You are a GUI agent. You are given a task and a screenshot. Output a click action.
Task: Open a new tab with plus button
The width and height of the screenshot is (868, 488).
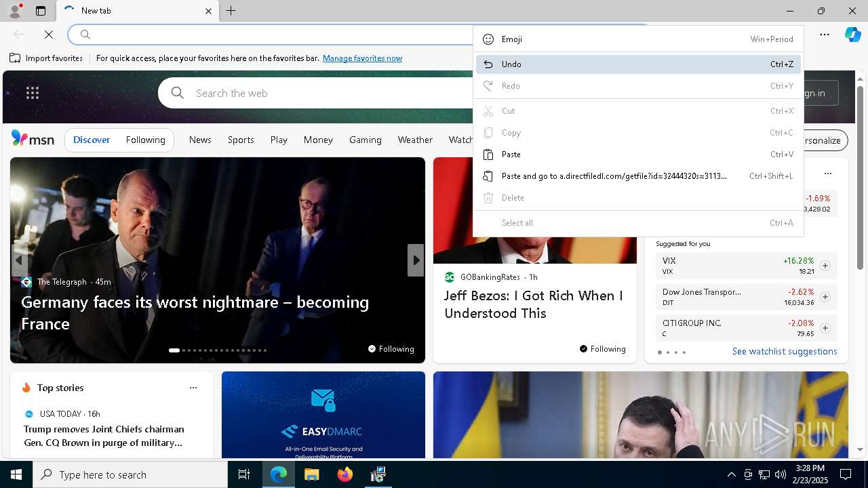pyautogui.click(x=231, y=11)
